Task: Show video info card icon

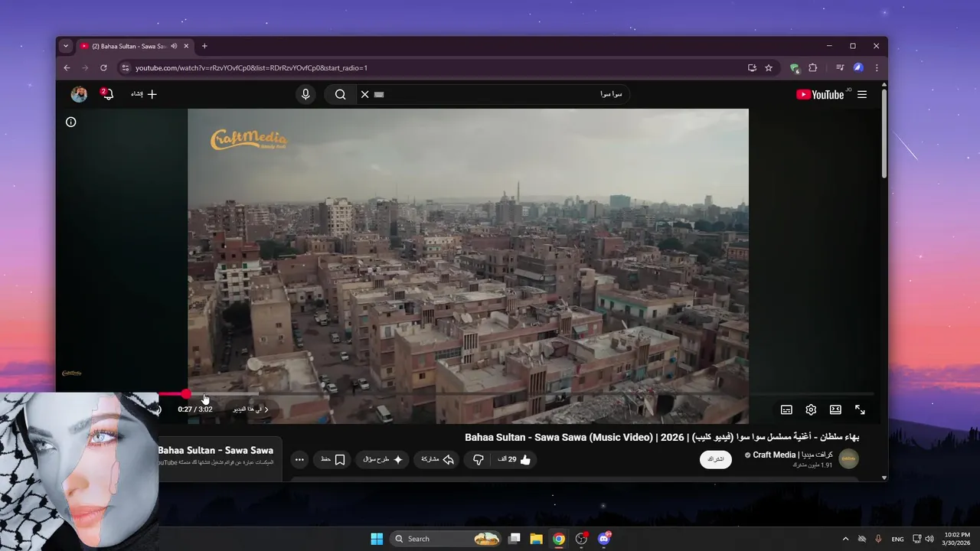Action: 70,122
